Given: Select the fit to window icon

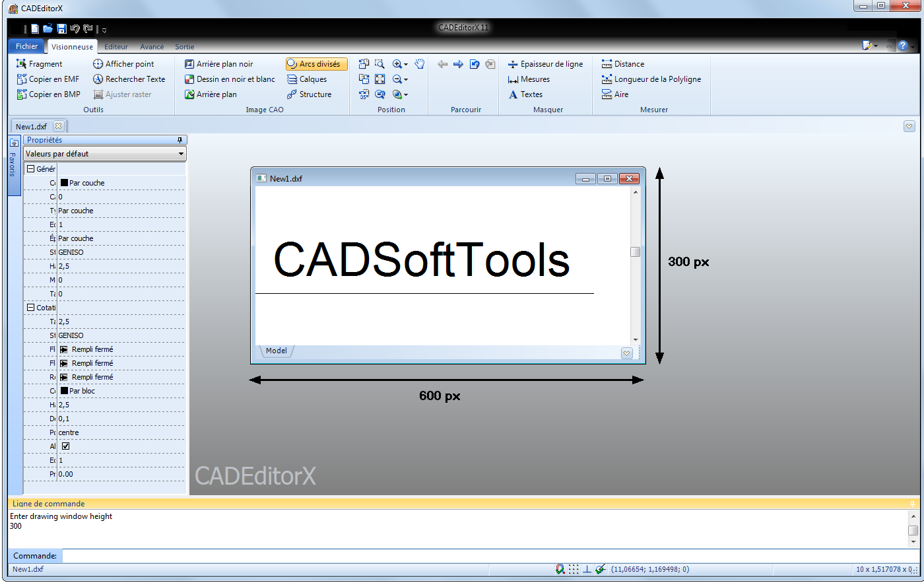Looking at the screenshot, I should pos(379,79).
